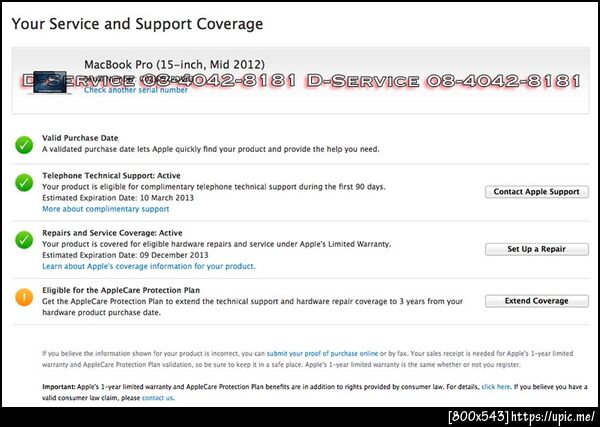The width and height of the screenshot is (600, 427).
Task: Click the Contact Apple Support button
Action: pyautogui.click(x=536, y=192)
